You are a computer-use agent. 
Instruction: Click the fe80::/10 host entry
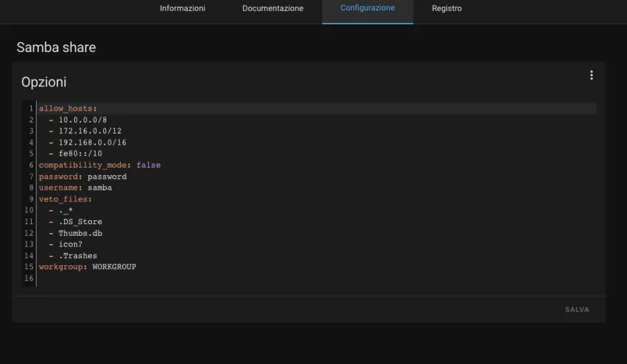click(x=80, y=154)
